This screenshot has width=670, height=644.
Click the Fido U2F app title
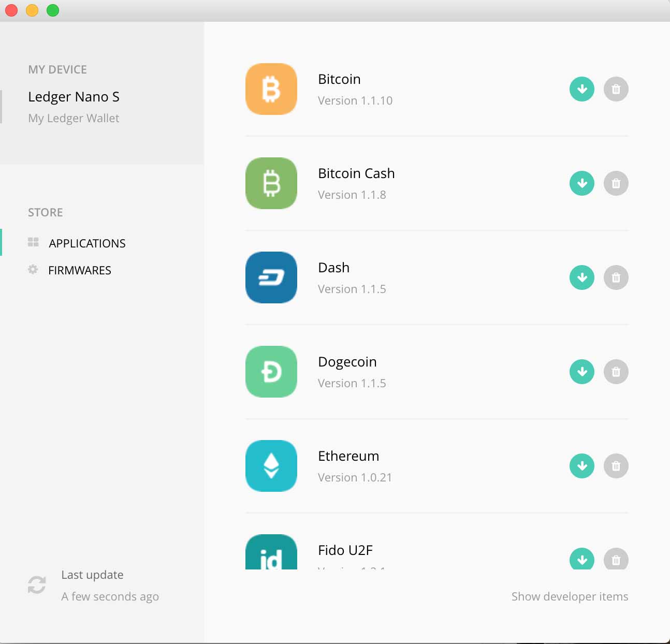coord(345,550)
